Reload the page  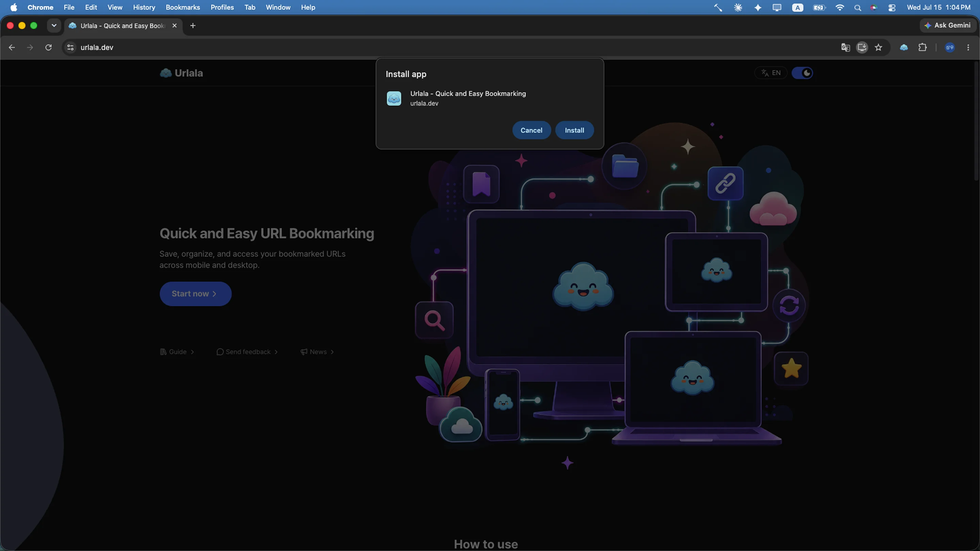48,47
